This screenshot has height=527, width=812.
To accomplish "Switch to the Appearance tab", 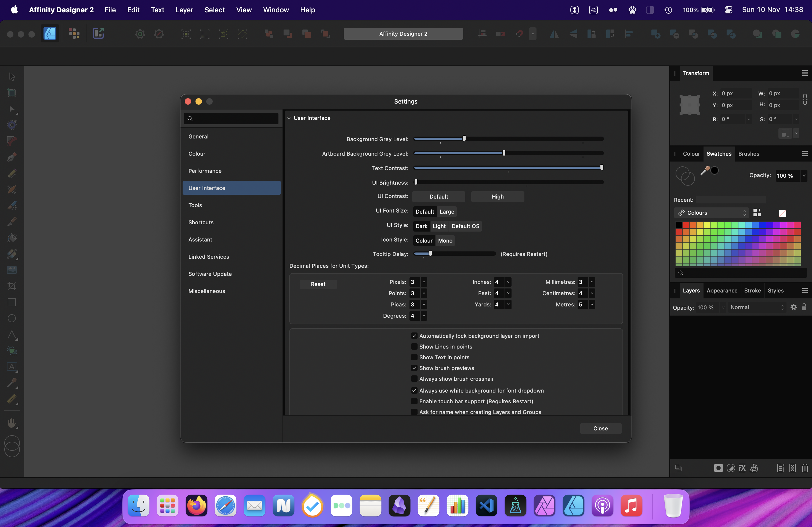I will 722,290.
